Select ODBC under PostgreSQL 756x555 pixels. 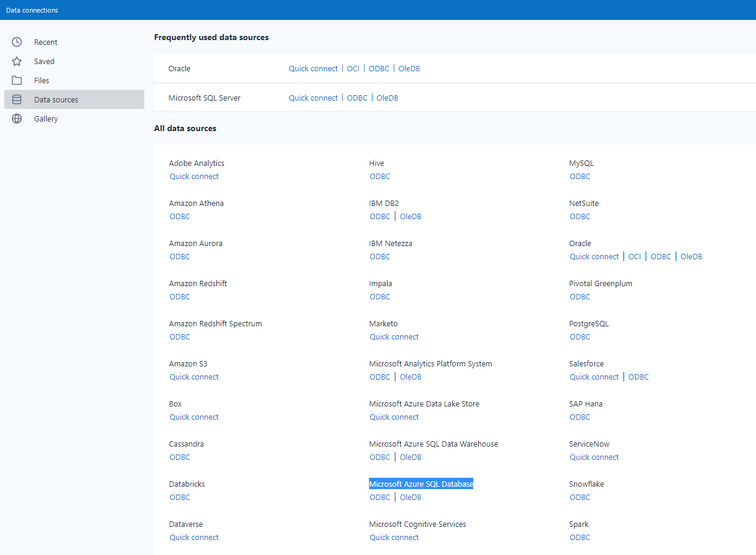tap(580, 336)
